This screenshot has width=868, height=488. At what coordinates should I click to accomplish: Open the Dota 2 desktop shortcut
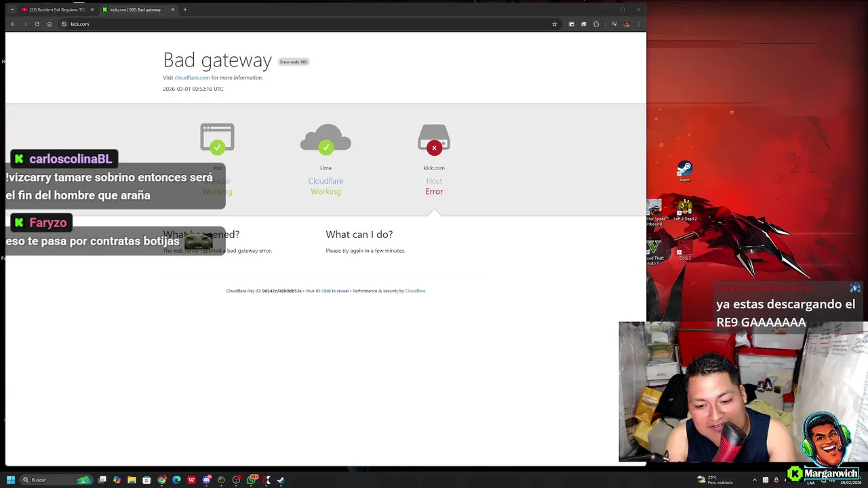click(x=685, y=249)
